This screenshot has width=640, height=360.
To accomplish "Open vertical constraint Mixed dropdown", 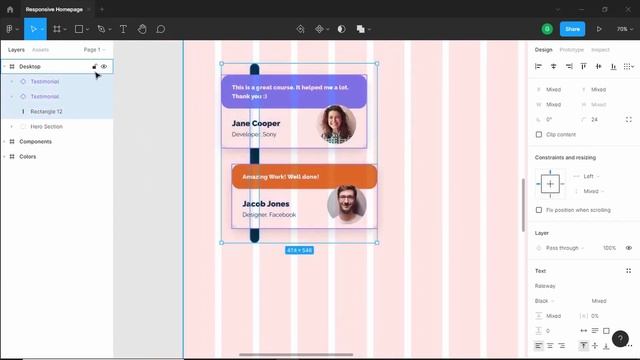I will [593, 191].
